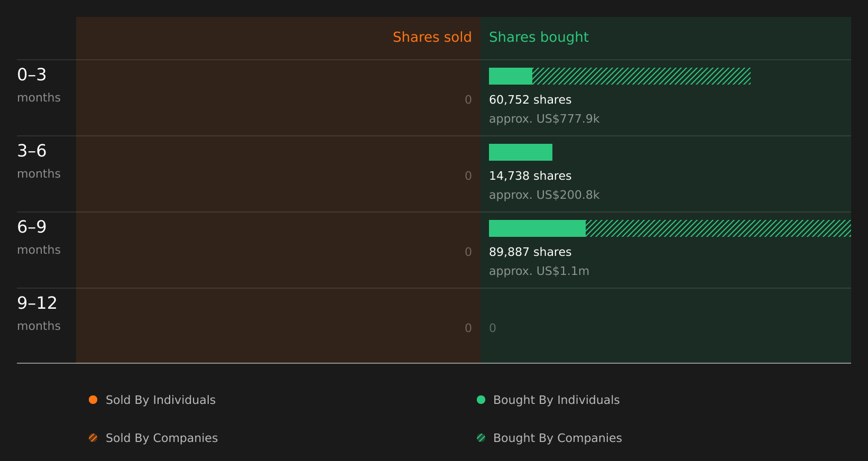Viewport: 868px width, 461px height.
Task: Click the shares sold 0 in 9–12 months row
Action: (468, 328)
